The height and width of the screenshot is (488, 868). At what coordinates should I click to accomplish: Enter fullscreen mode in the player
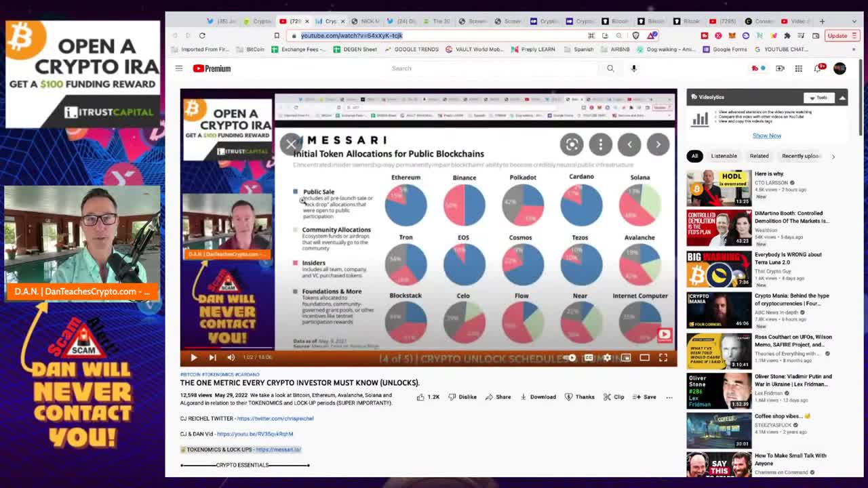click(x=663, y=358)
